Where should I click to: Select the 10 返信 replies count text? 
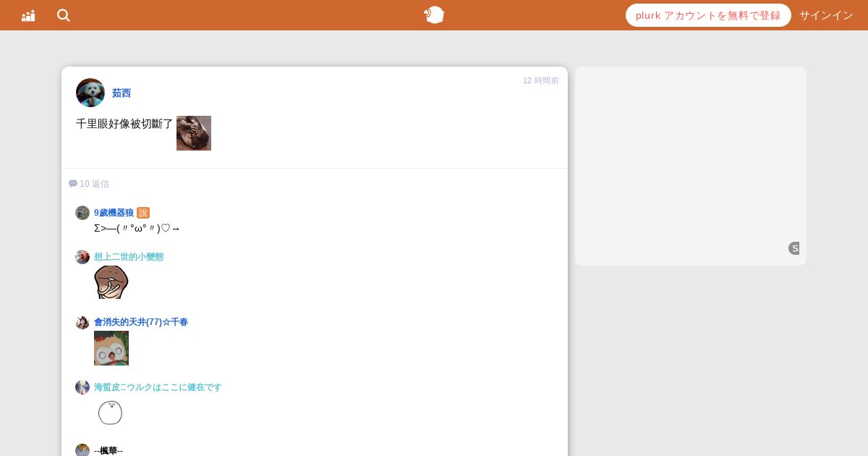tap(94, 184)
